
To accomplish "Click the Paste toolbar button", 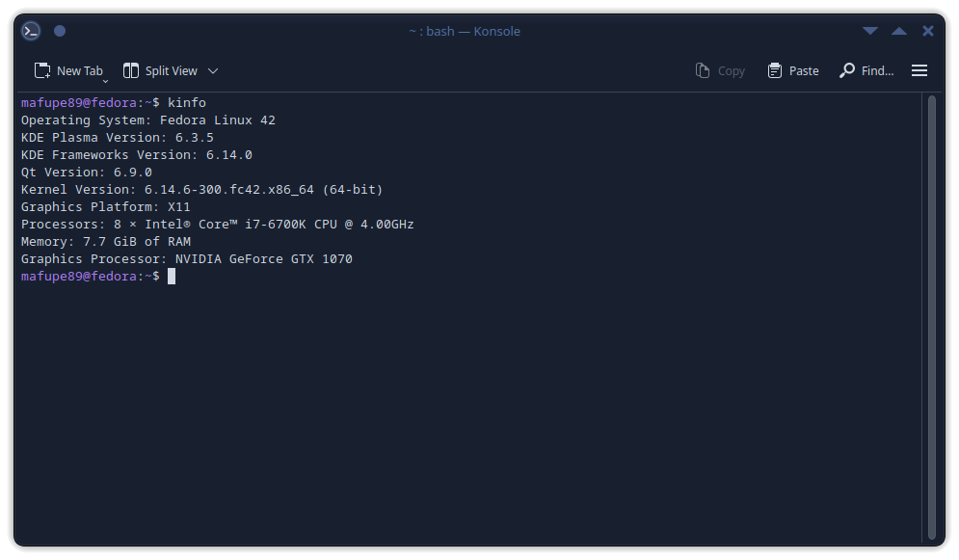I will tap(792, 71).
